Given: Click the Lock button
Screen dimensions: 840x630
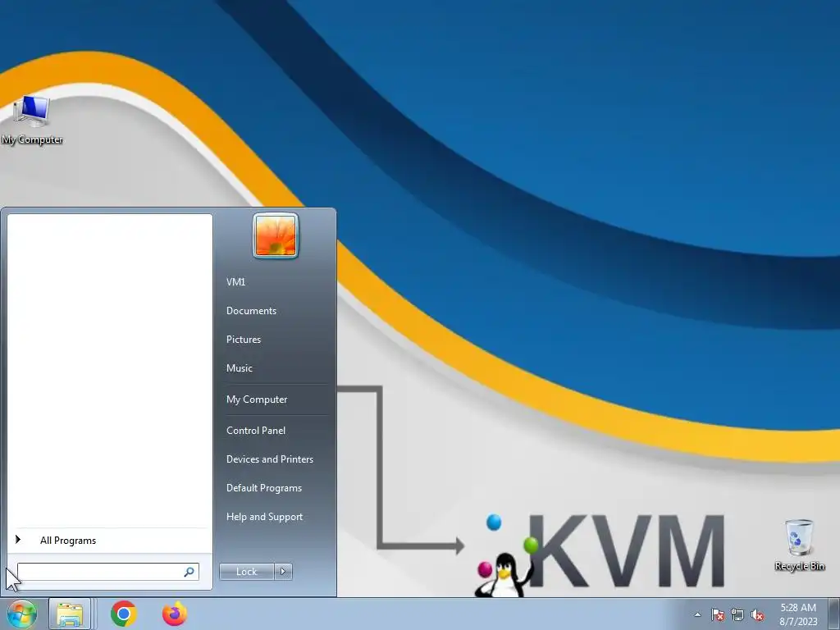Looking at the screenshot, I should (x=246, y=572).
